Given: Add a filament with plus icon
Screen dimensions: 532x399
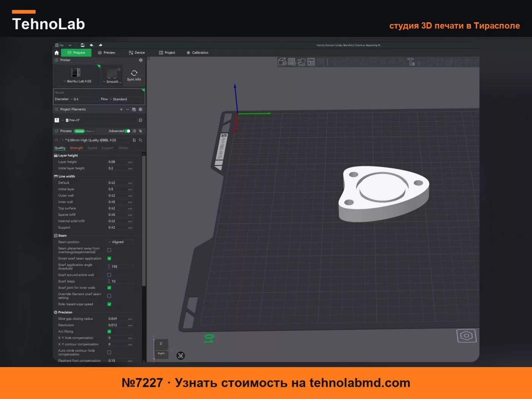Looking at the screenshot, I should [x=121, y=109].
